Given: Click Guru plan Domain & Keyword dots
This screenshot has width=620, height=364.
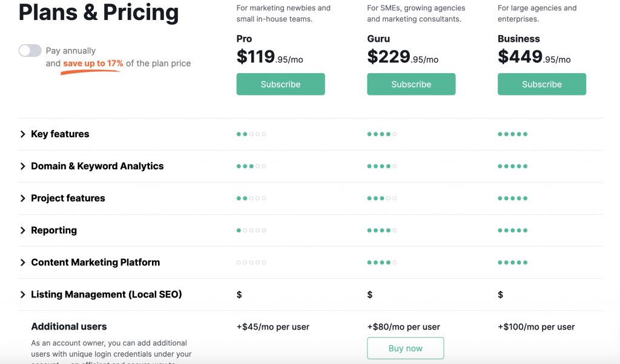Looking at the screenshot, I should (x=382, y=166).
